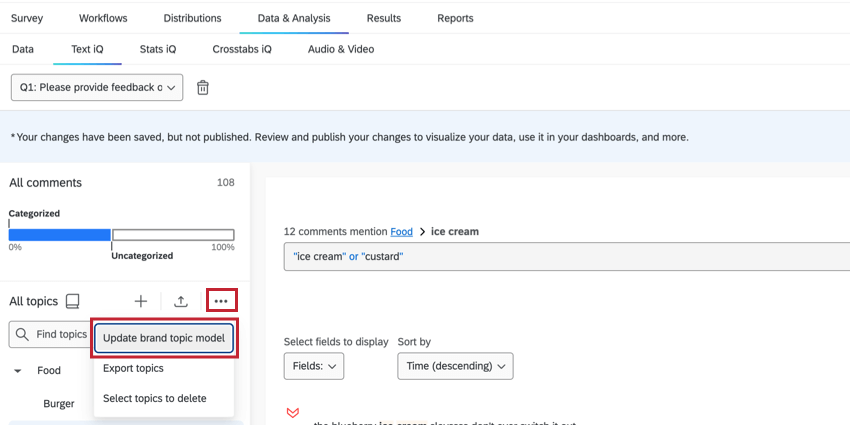
Task: Click the trash delete icon
Action: [203, 88]
